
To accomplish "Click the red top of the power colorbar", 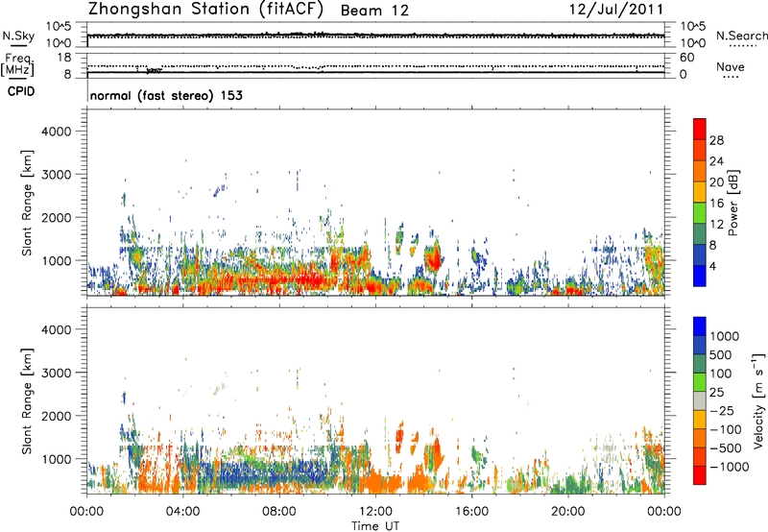I will (x=700, y=129).
